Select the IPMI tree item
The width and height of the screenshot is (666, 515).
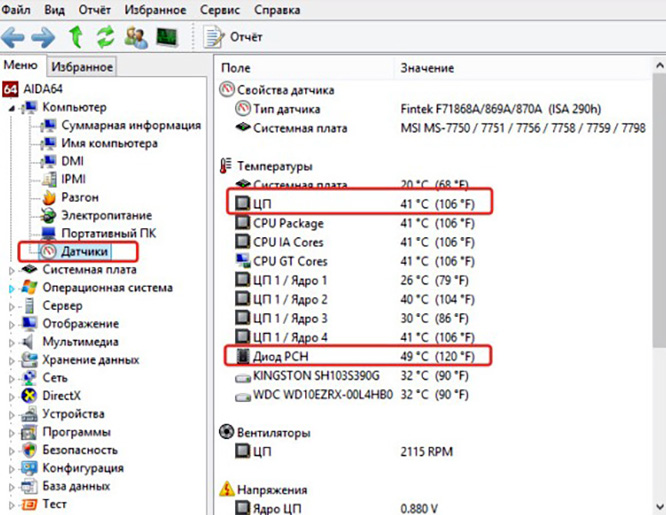[73, 179]
